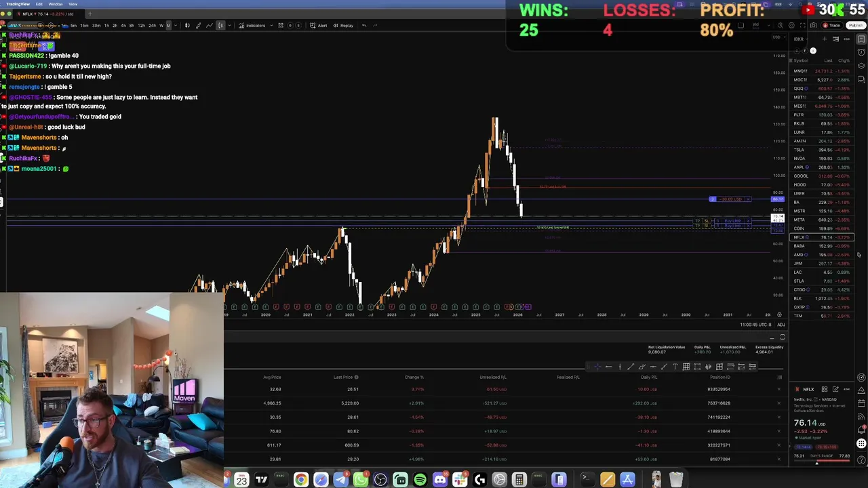Open the Calendar icon in right sidebar

point(861,403)
